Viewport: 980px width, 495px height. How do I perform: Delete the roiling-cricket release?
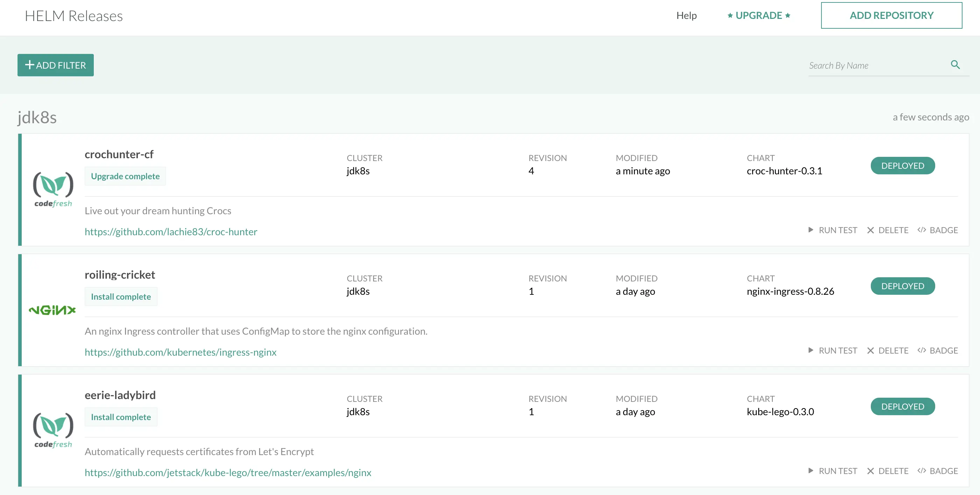click(x=888, y=350)
